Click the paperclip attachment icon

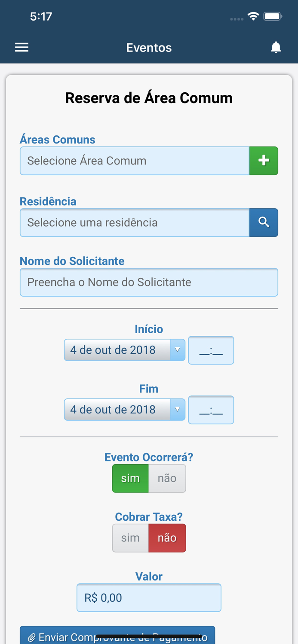(x=33, y=638)
